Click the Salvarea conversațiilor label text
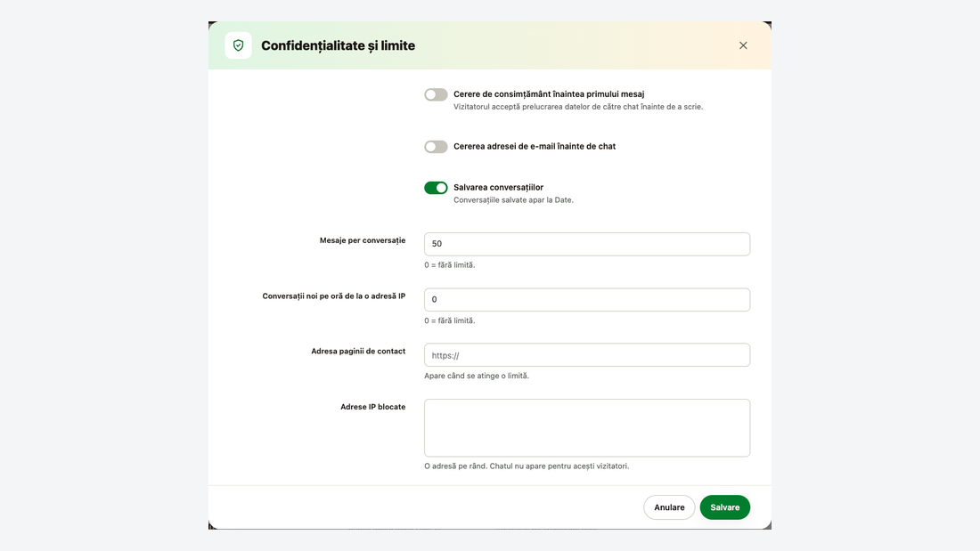Viewport: 980px width, 551px height. point(498,188)
